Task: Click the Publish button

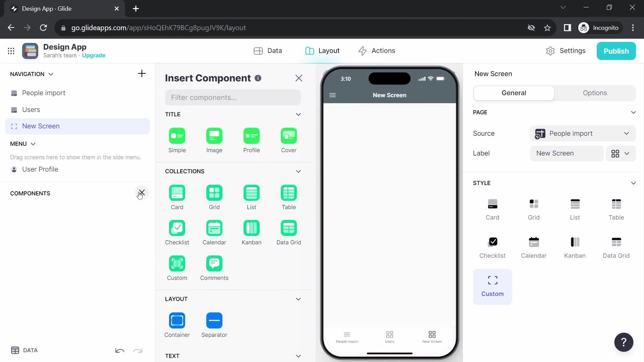Action: [616, 50]
